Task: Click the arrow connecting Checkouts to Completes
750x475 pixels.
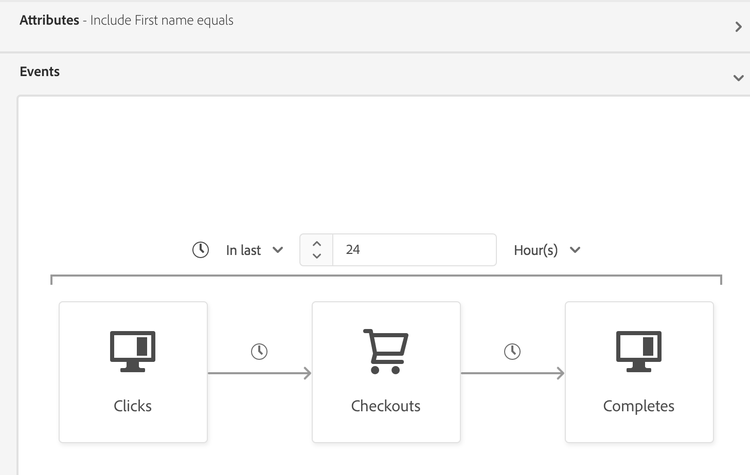Action: click(513, 373)
